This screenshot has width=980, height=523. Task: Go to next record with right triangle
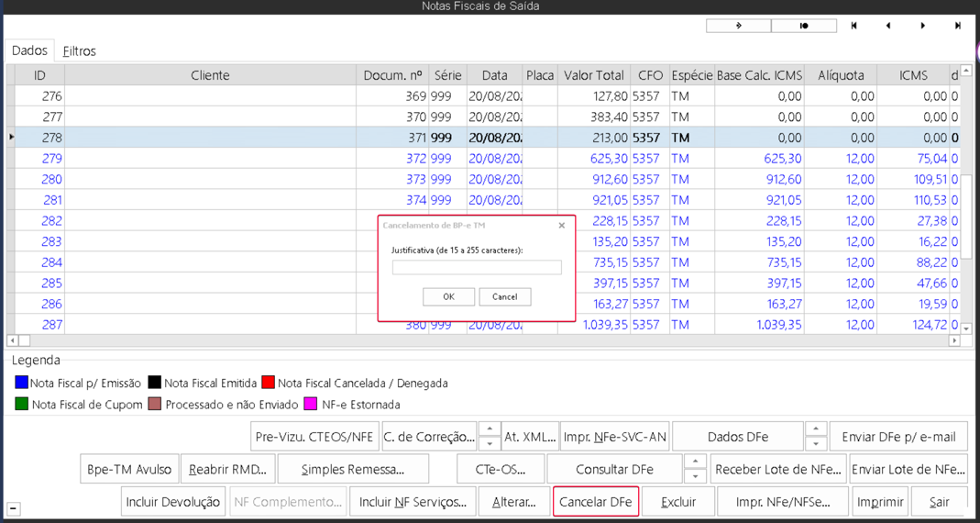[x=922, y=26]
